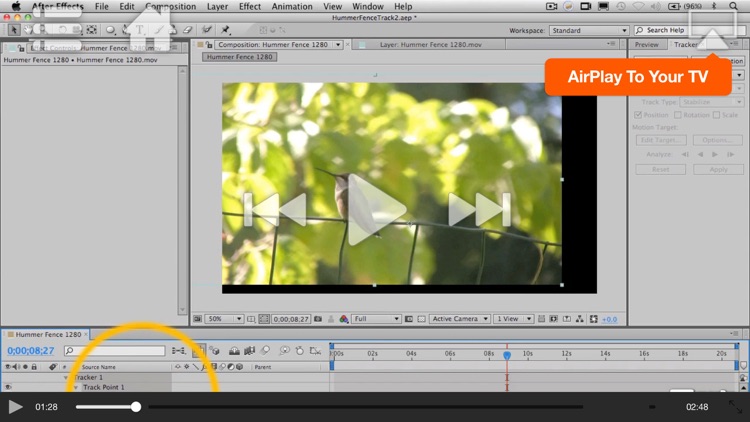Screen dimensions: 750x422
Task: Toggle lock on Composition viewer panel
Action: tap(209, 44)
